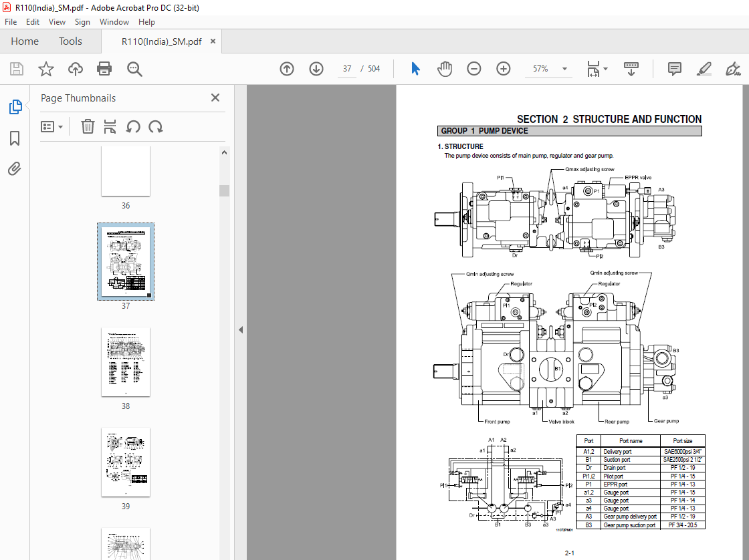
Task: Click the '504' total page count
Action: 374,69
